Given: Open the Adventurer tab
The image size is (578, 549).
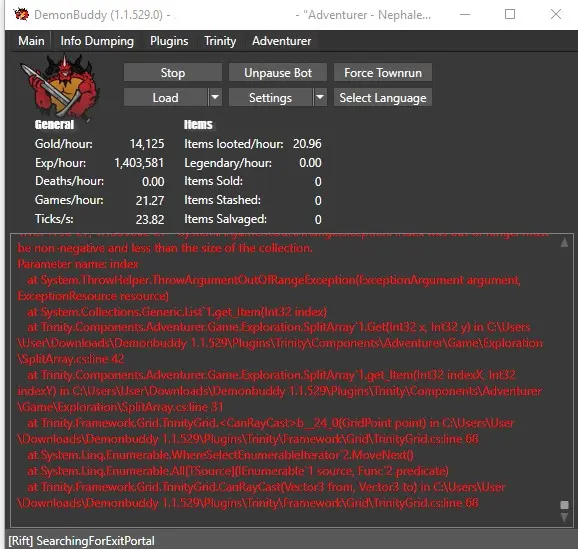Looking at the screenshot, I should pos(281,41).
